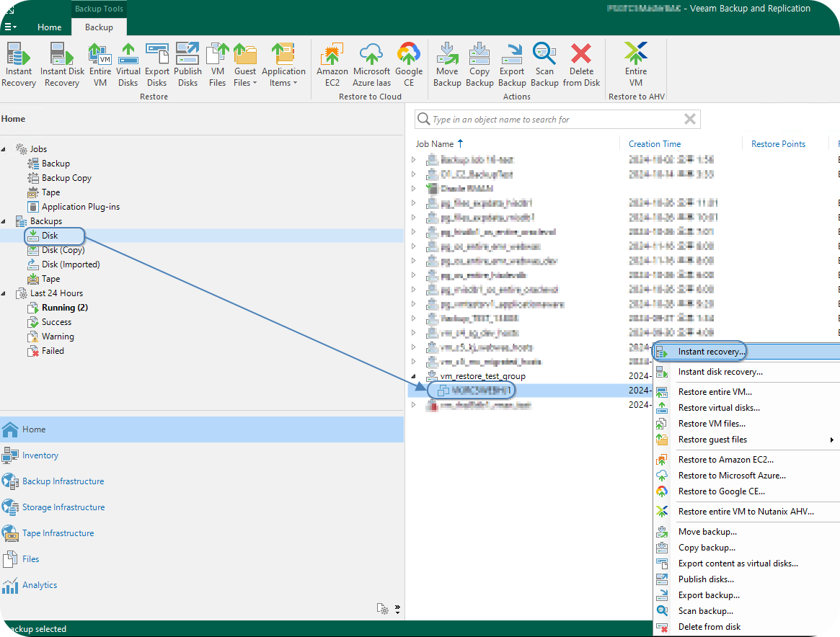The image size is (840, 637).
Task: Click the Google CE restore icon
Action: pyautogui.click(x=409, y=65)
